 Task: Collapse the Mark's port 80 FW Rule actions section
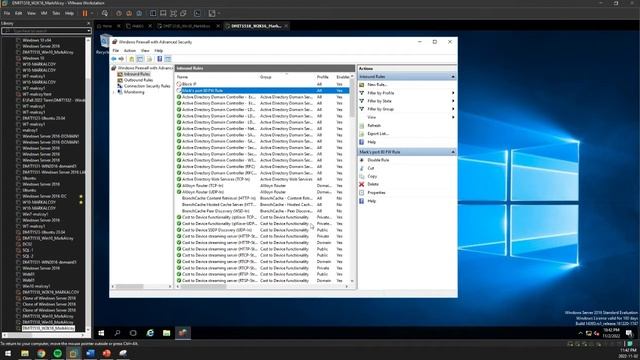(x=453, y=152)
